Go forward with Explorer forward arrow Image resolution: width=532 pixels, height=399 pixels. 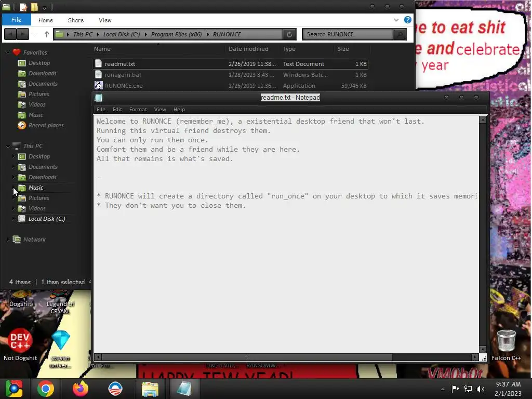tap(23, 34)
